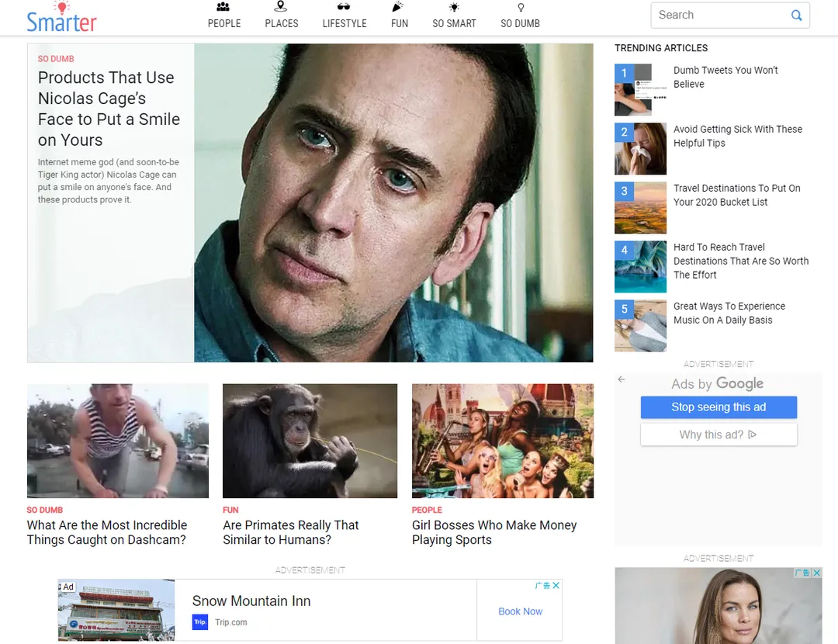838x644 pixels.
Task: Open the SO SMART menu
Action: click(x=454, y=23)
